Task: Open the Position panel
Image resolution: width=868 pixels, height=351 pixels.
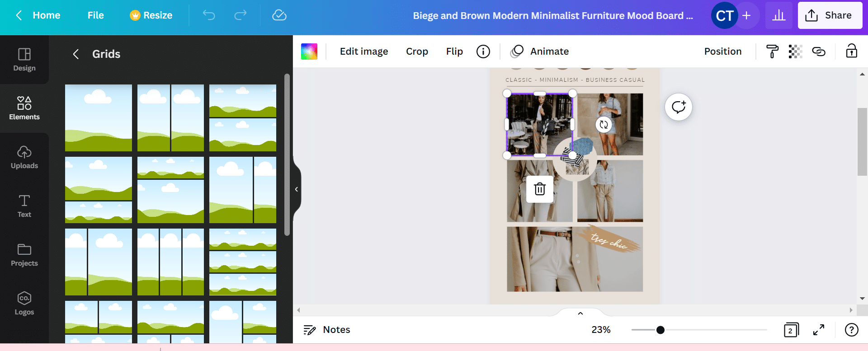Action: click(x=723, y=51)
